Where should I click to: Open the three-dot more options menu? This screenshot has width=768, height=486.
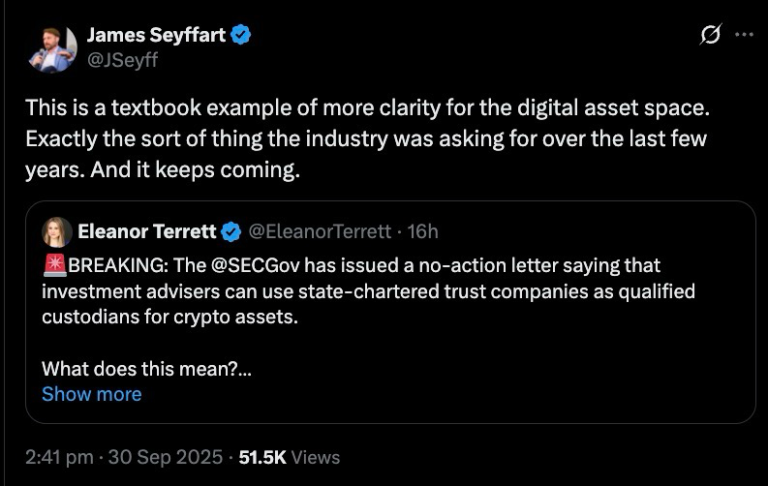pyautogui.click(x=744, y=35)
